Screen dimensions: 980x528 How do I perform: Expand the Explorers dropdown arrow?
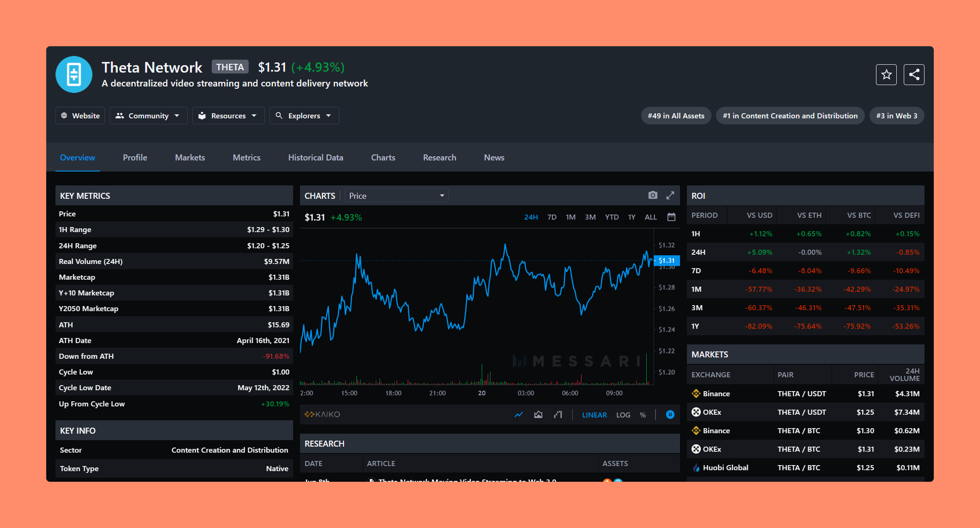coord(329,116)
